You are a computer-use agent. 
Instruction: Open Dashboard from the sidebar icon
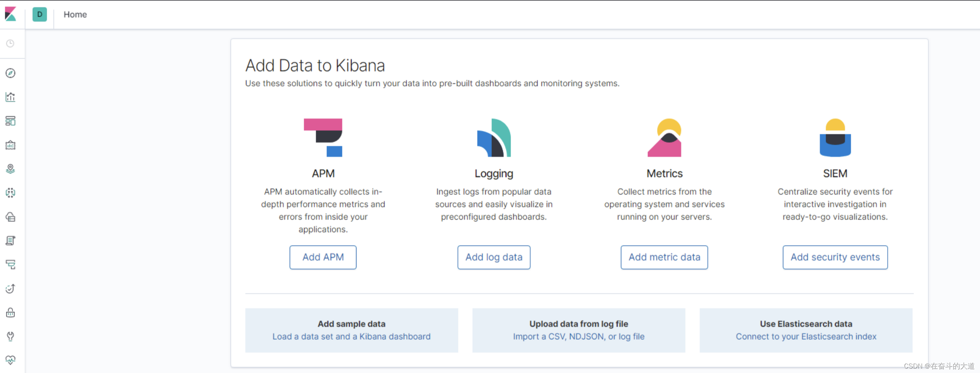(10, 121)
